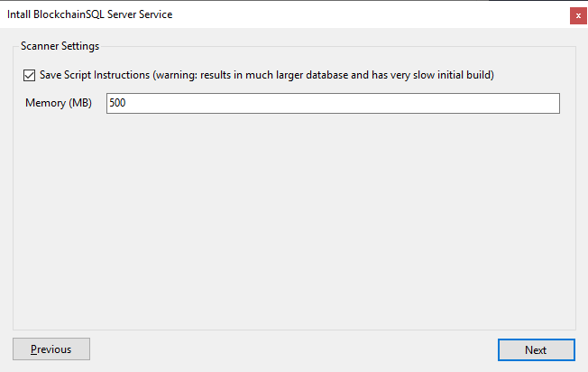
Task: Disable saving script instructions via the tick box
Action: 29,76
